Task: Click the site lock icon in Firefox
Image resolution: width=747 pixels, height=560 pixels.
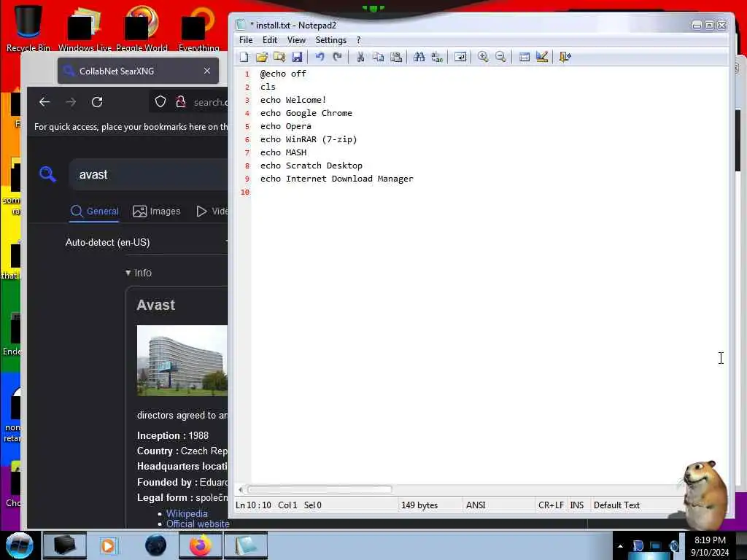Action: (x=181, y=102)
